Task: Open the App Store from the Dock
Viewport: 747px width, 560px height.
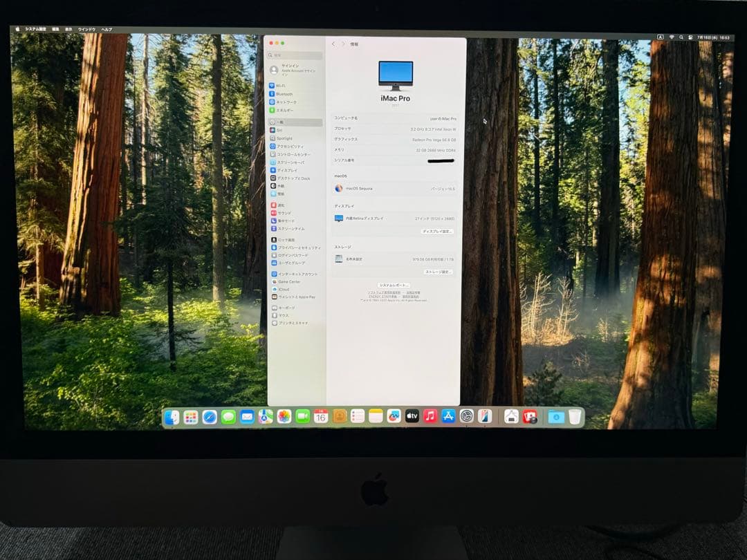Action: (447, 416)
